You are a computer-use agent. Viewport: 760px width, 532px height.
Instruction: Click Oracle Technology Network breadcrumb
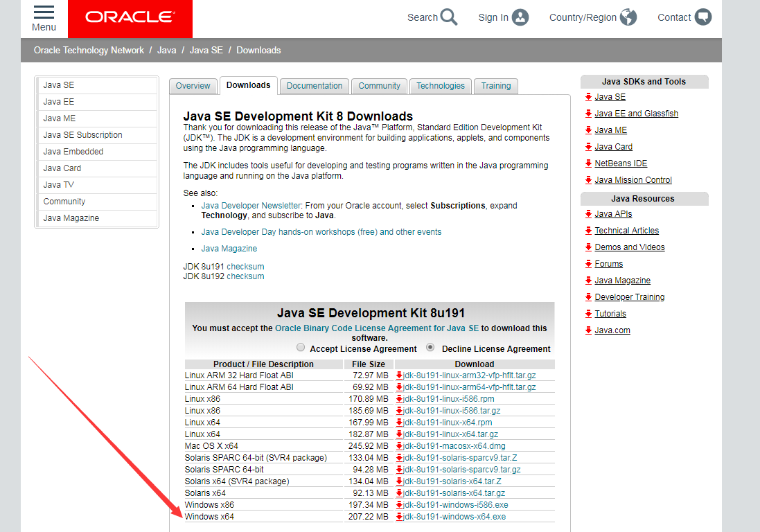click(89, 51)
